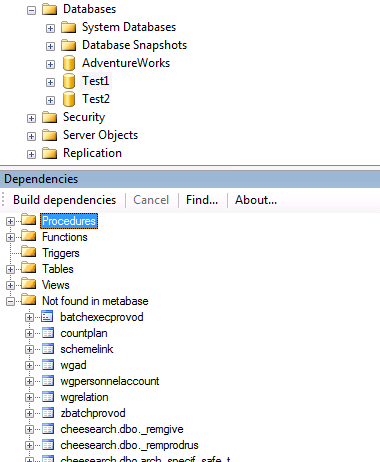Expand the wgad node
This screenshot has width=380, height=462.
(x=29, y=365)
